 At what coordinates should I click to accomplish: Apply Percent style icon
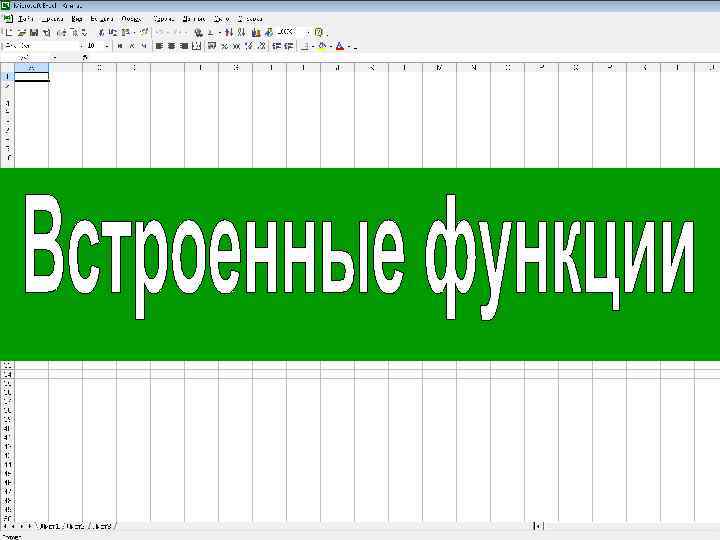tap(224, 46)
